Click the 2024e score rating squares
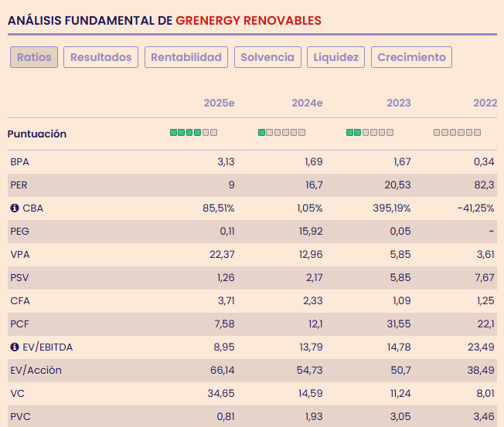The height and width of the screenshot is (427, 504). 281,133
